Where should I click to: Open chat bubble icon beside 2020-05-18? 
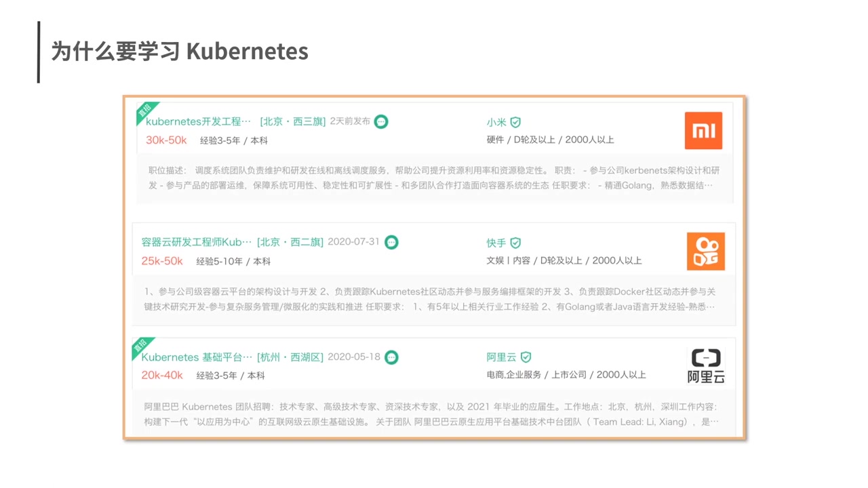(x=391, y=357)
